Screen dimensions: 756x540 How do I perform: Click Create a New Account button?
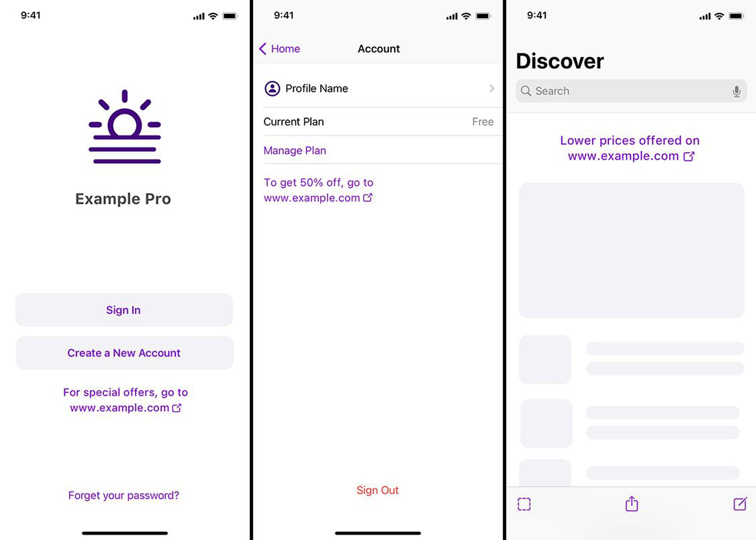tap(123, 353)
